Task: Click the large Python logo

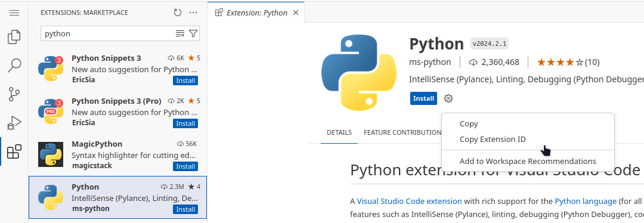Action: 359,73
